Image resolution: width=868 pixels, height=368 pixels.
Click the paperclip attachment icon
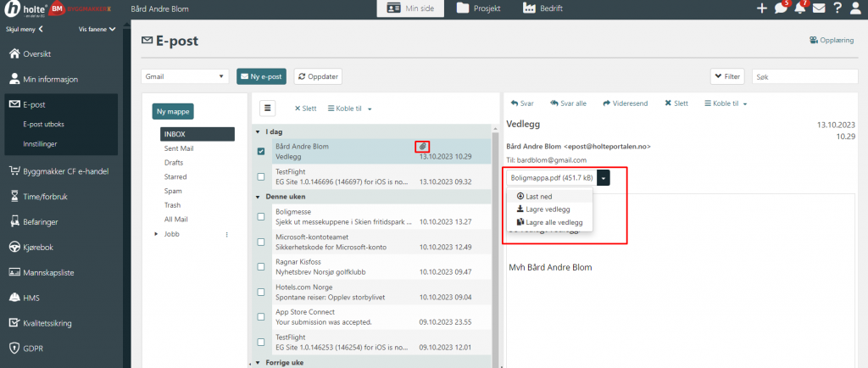point(422,146)
